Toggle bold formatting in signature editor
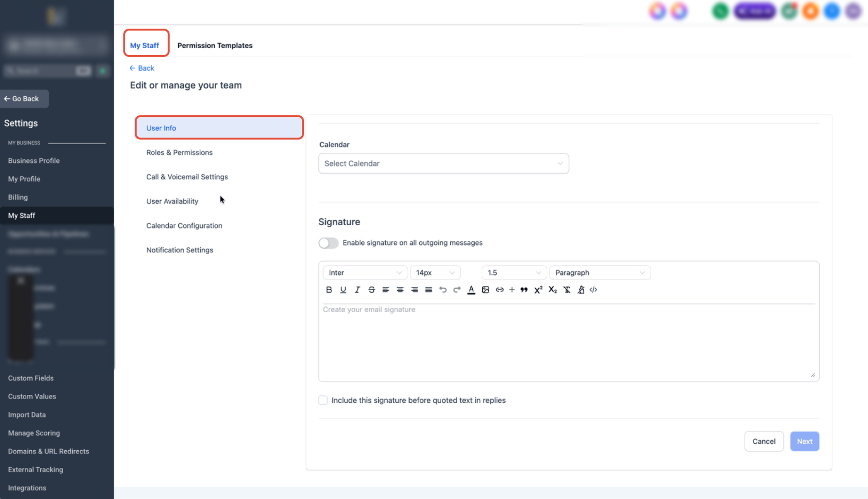This screenshot has height=499, width=868. tap(329, 290)
